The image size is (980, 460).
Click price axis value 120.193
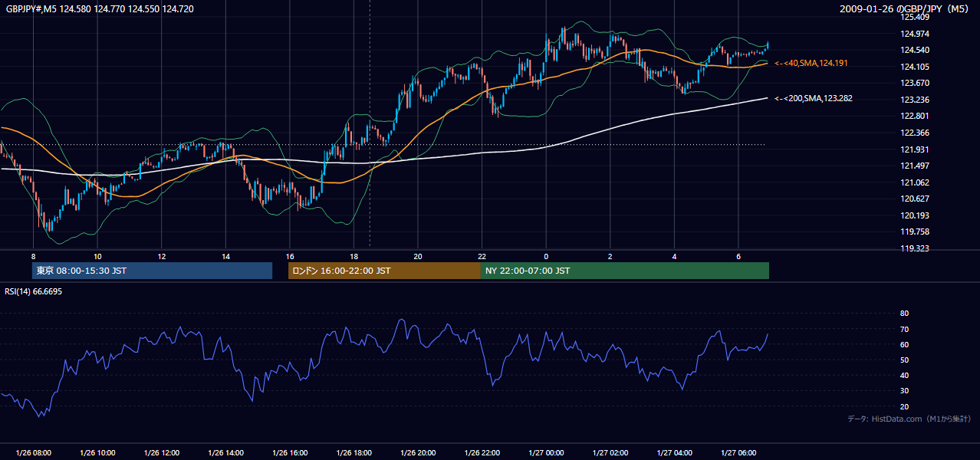coord(914,215)
